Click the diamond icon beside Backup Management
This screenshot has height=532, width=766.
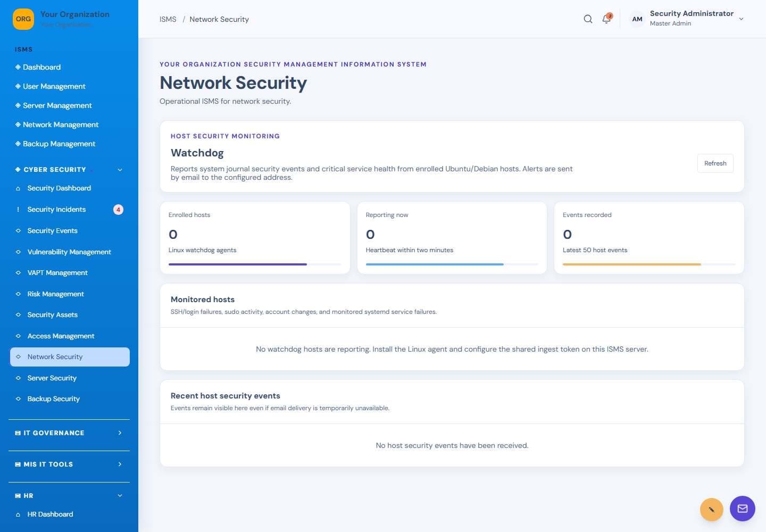pos(18,144)
